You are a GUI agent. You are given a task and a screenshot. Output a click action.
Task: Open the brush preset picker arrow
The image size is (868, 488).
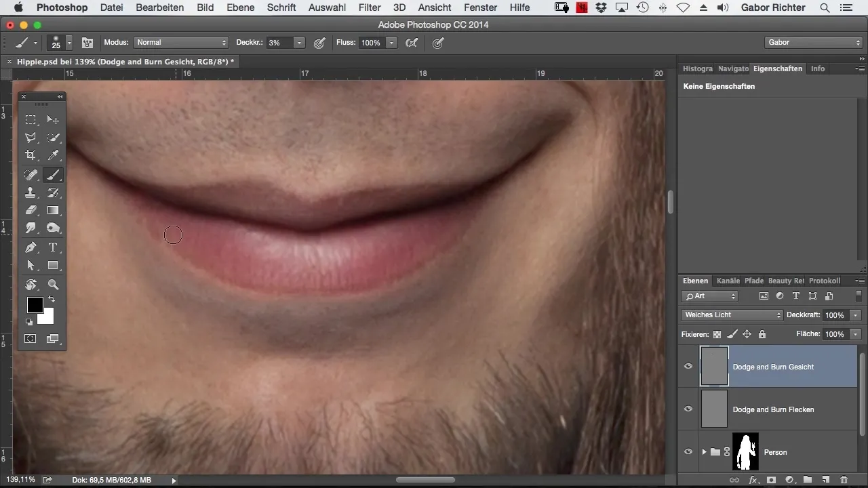69,43
